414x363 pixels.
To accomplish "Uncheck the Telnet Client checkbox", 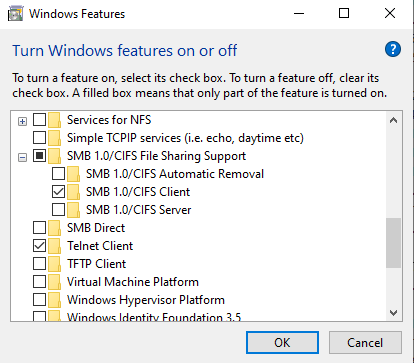I will point(39,245).
